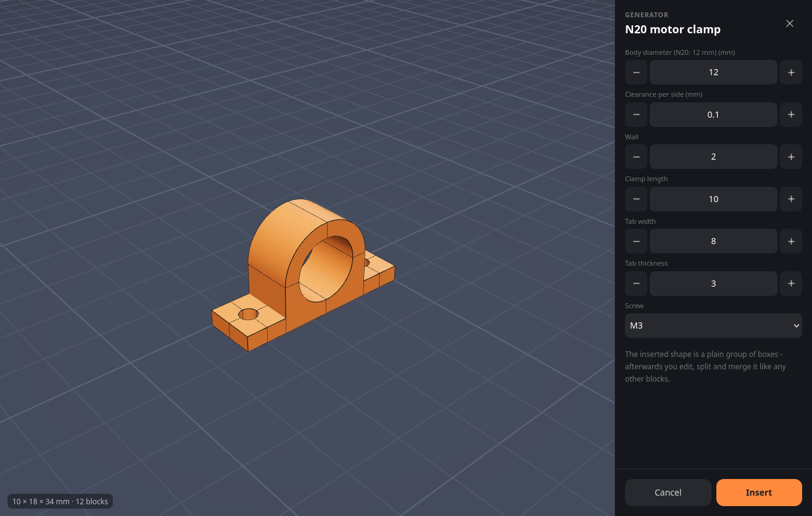Screen dimensions: 812x516
Task: Increase Tab thickness with plus
Action: 791,284
